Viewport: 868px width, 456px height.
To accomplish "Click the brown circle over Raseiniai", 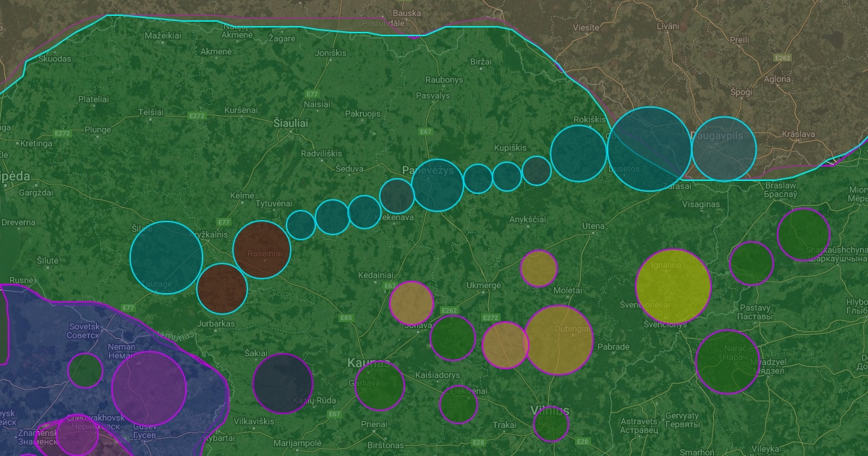I will (x=262, y=250).
